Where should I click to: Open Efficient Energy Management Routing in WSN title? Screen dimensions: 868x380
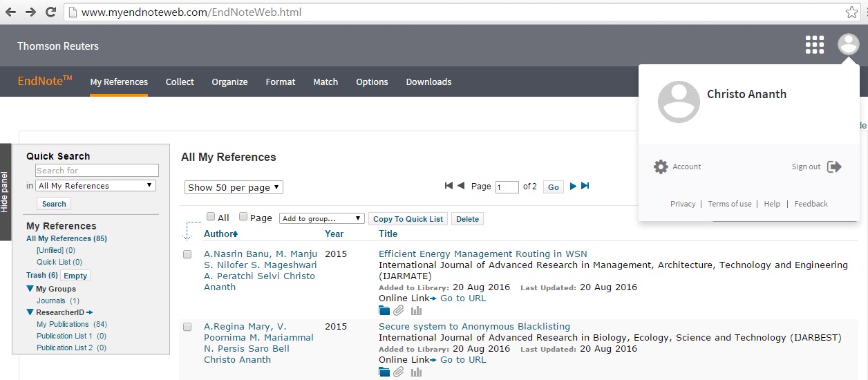pyautogui.click(x=483, y=254)
